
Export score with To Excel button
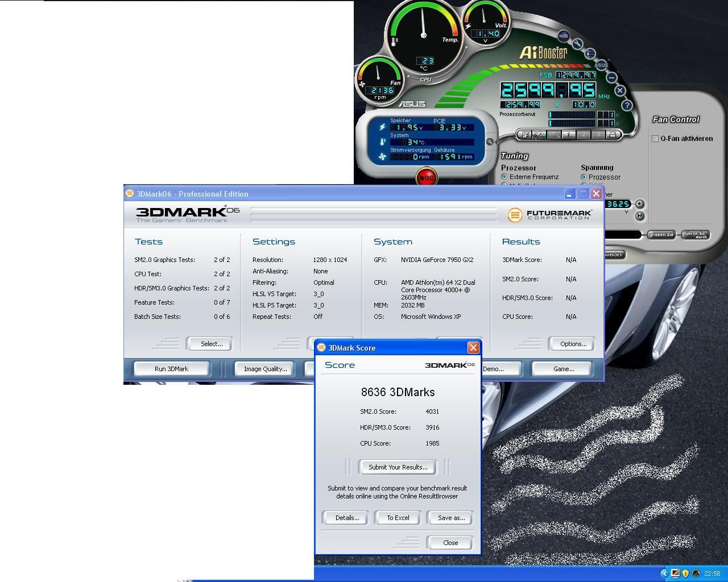(x=398, y=518)
